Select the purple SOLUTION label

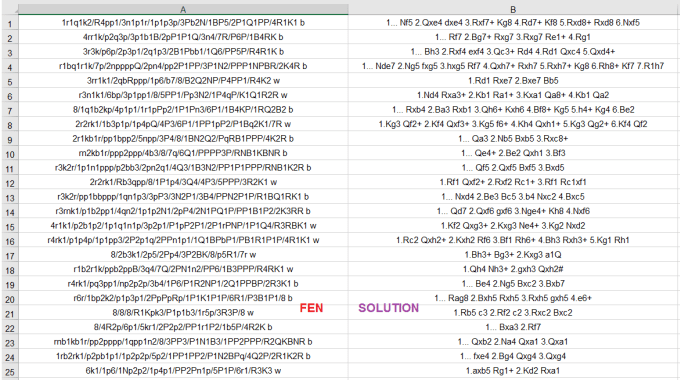(x=389, y=308)
